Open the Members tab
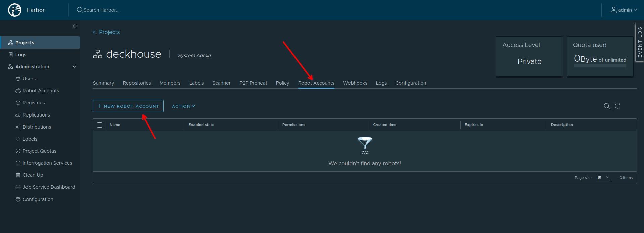This screenshot has width=644, height=233. [x=170, y=83]
